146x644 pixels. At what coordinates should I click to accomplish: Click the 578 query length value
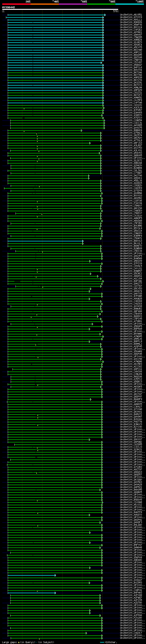(x=115, y=11)
